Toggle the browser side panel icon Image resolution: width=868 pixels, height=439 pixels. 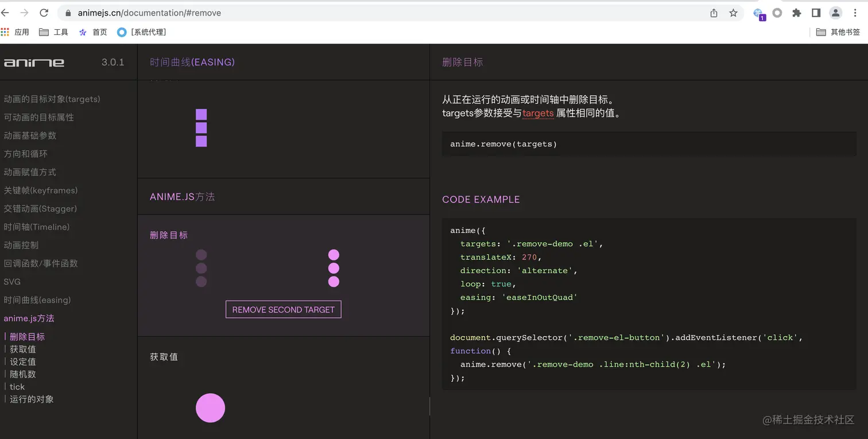click(x=816, y=13)
